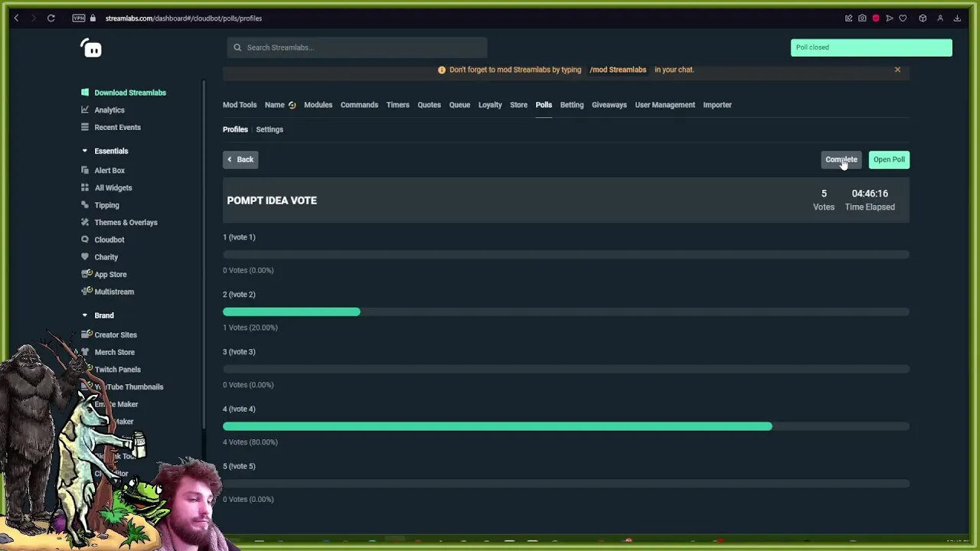980x551 pixels.
Task: Open the Giveaways tab
Action: (x=609, y=105)
